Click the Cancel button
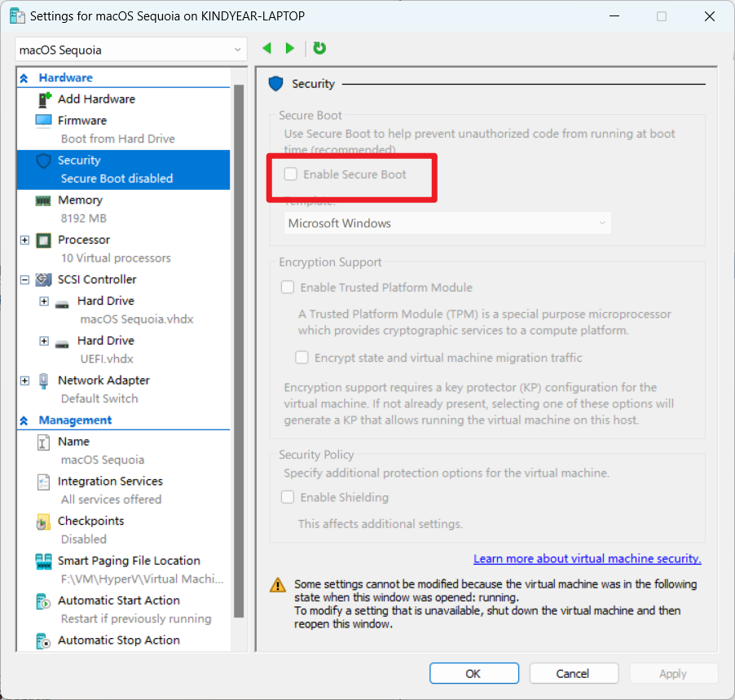 (574, 673)
